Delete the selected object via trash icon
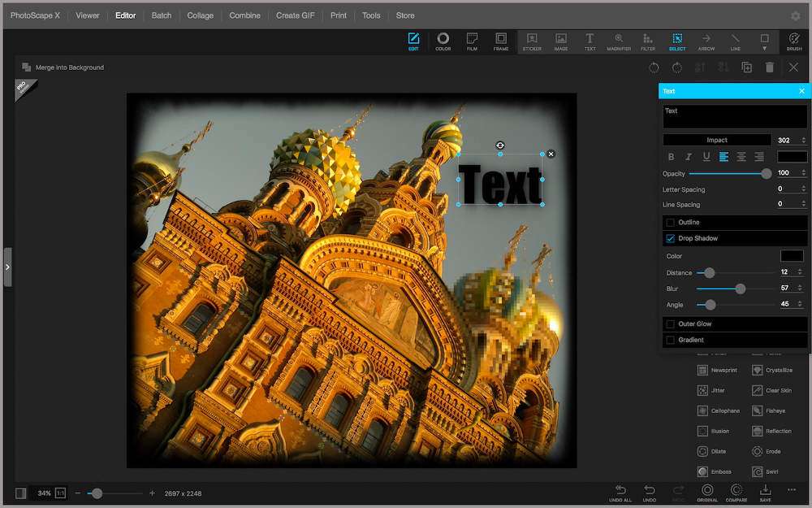 coord(770,67)
